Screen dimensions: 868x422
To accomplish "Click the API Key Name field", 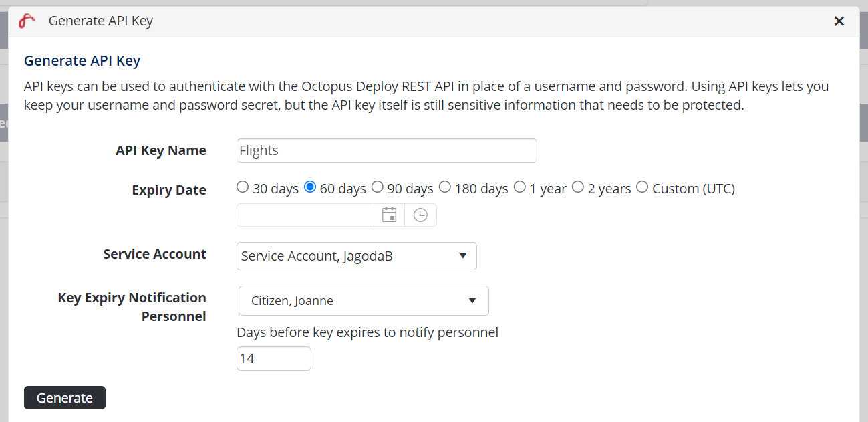I will [x=386, y=150].
